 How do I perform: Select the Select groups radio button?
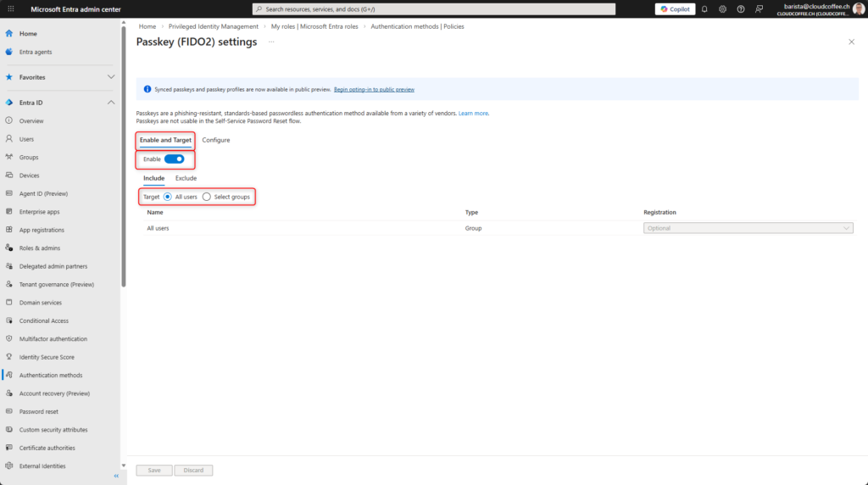(x=207, y=197)
